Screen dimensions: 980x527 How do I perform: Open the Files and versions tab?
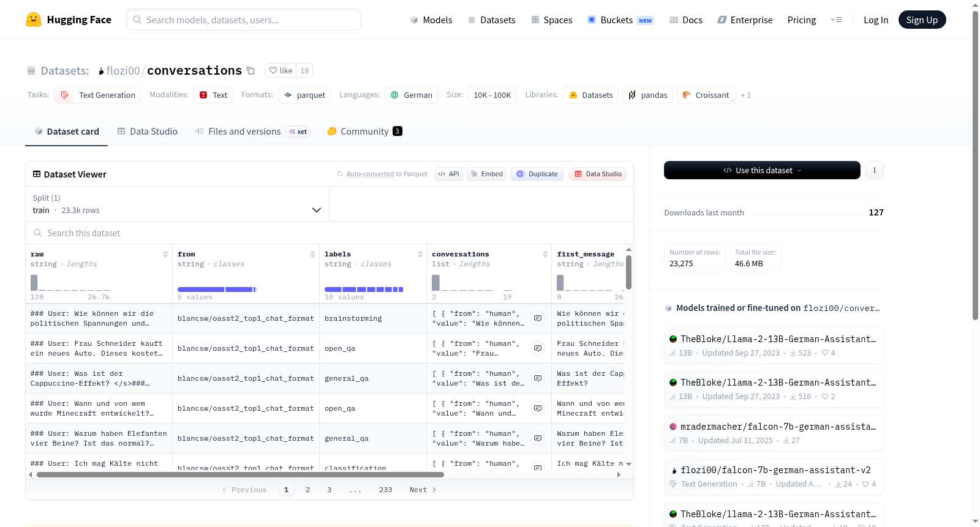[x=252, y=131]
